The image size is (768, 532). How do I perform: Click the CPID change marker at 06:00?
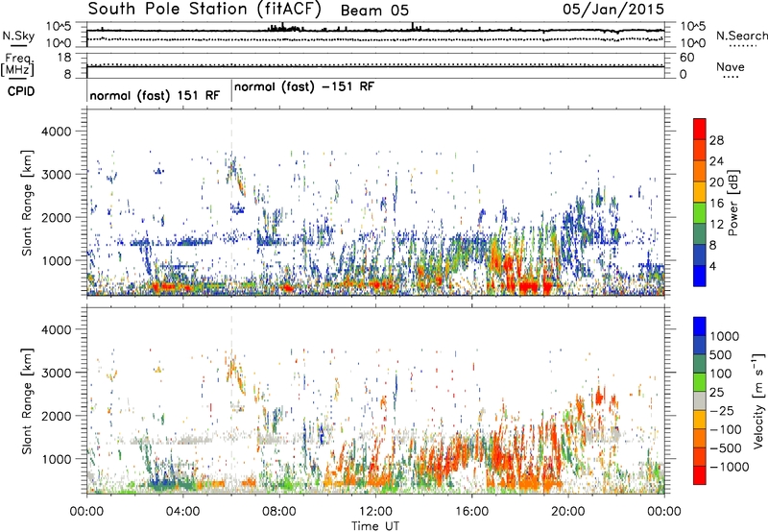coord(231,89)
